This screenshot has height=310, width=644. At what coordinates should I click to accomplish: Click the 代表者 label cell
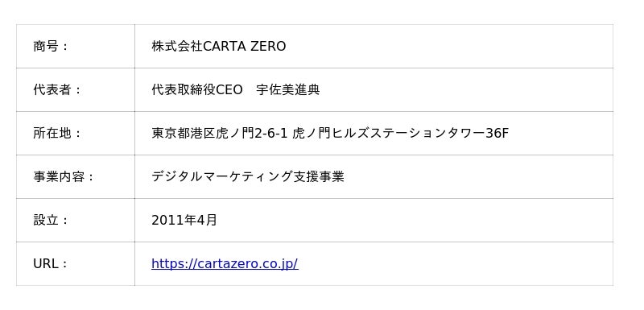coord(76,90)
